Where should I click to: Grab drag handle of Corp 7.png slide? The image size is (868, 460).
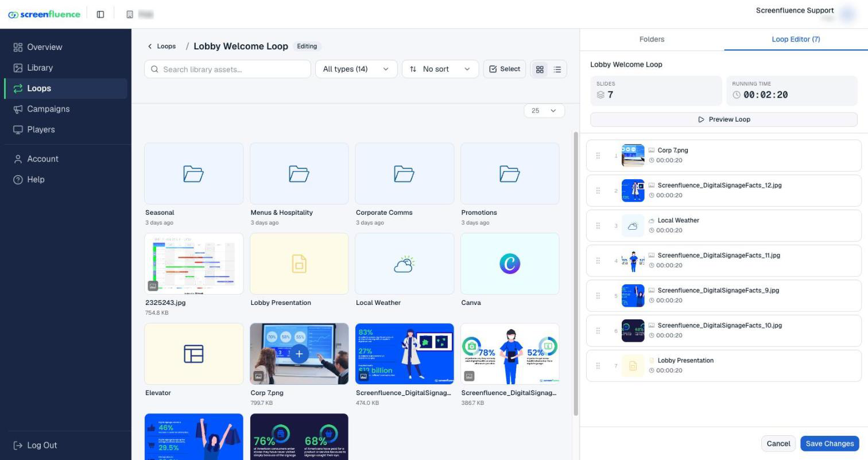click(x=598, y=156)
